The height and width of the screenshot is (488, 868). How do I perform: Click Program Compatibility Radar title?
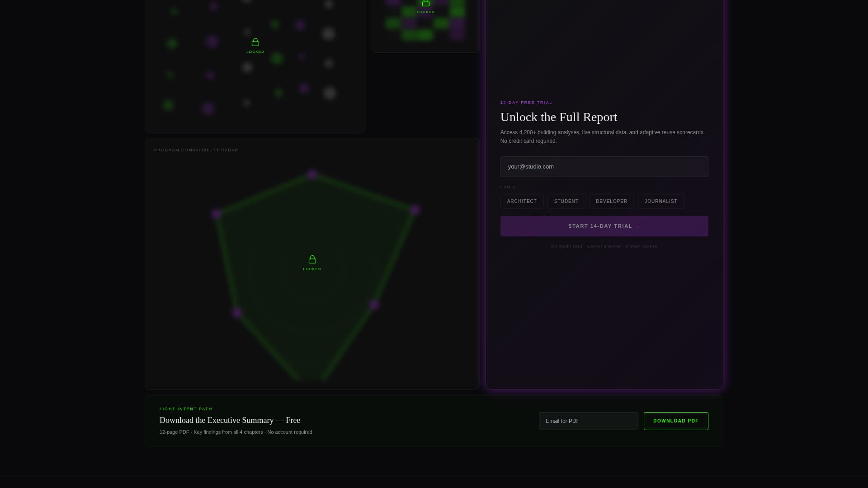[x=196, y=150]
